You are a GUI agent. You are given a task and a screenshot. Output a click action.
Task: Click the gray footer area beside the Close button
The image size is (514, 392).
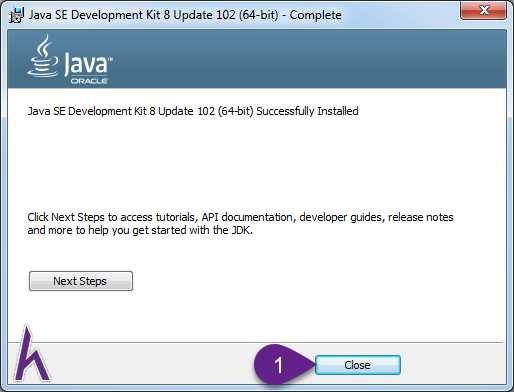(452, 363)
